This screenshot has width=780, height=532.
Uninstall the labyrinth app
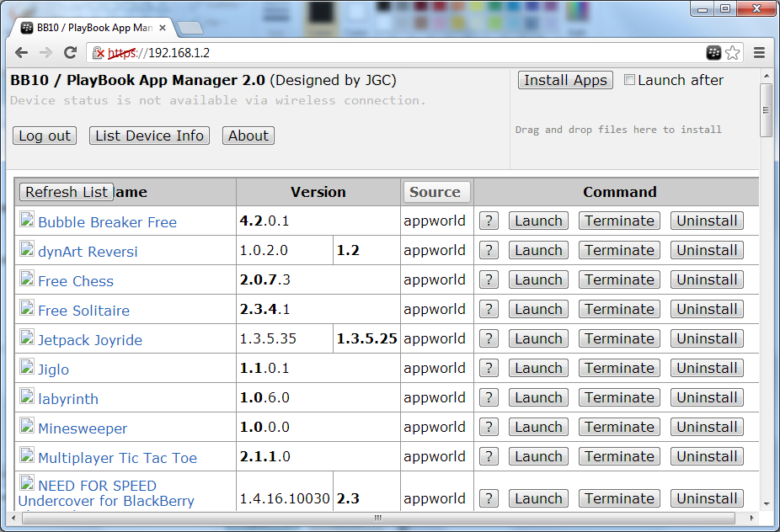[x=707, y=398]
